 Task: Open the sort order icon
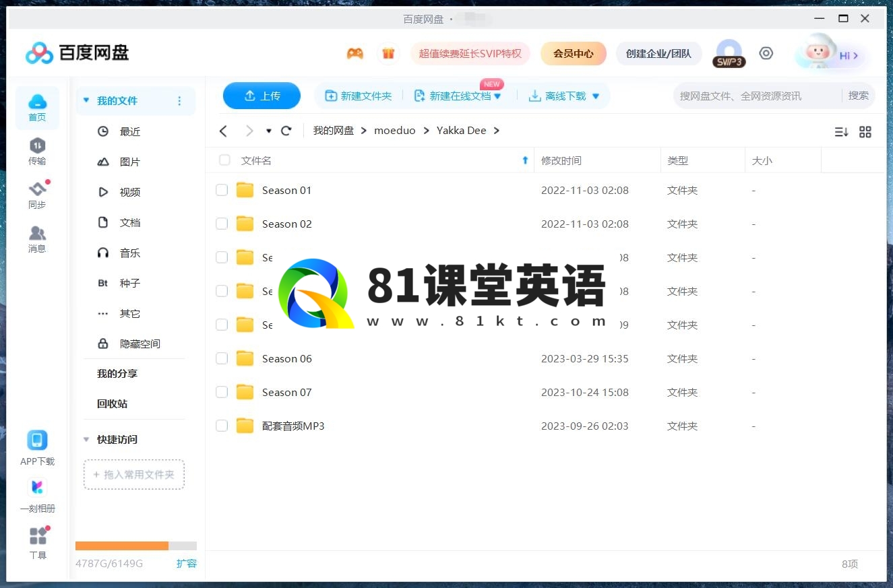pos(841,132)
